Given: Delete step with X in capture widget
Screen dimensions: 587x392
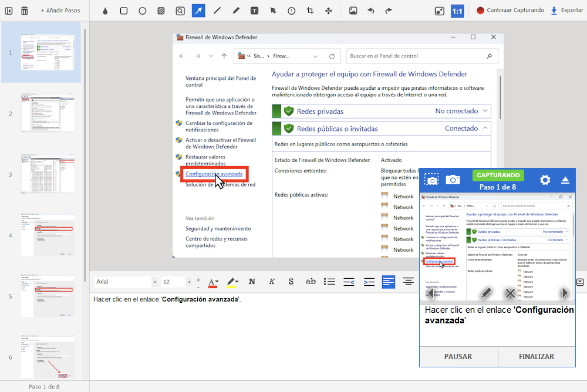Looking at the screenshot, I should 510,293.
